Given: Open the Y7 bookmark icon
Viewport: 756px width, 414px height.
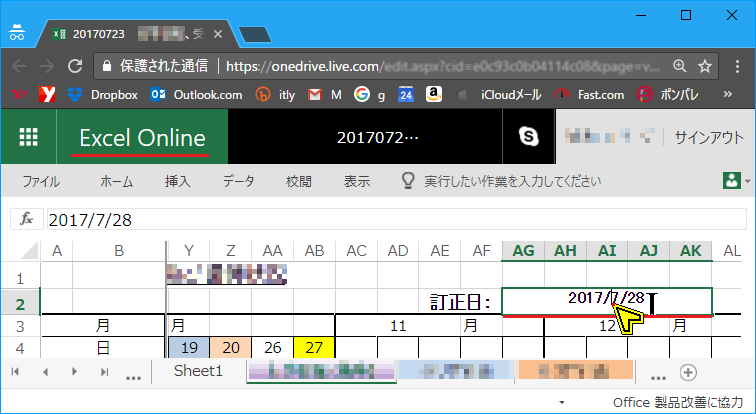Looking at the screenshot, I should (20, 95).
